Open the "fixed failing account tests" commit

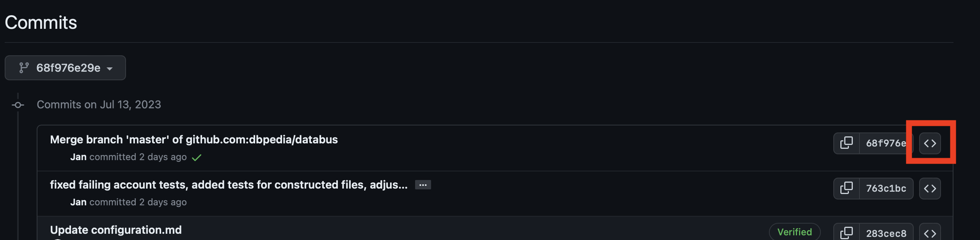229,185
